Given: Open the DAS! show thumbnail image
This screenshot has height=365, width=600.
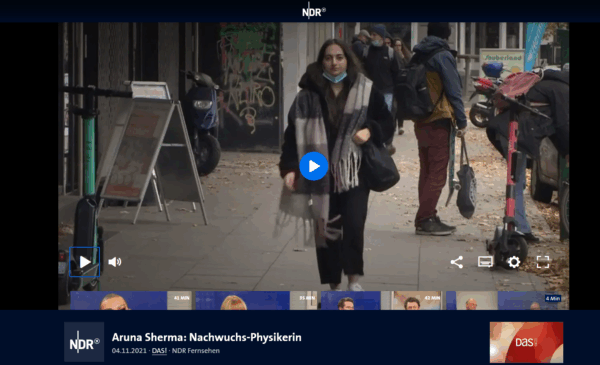Looking at the screenshot, I should [x=526, y=342].
